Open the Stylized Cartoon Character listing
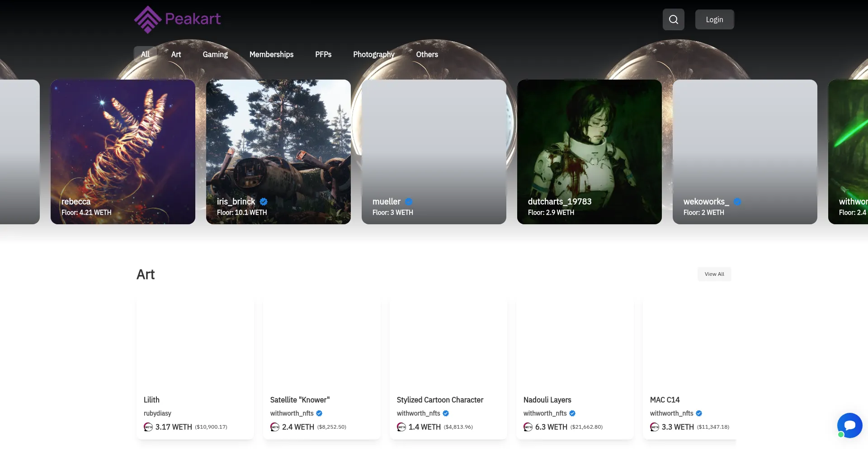 click(x=440, y=400)
